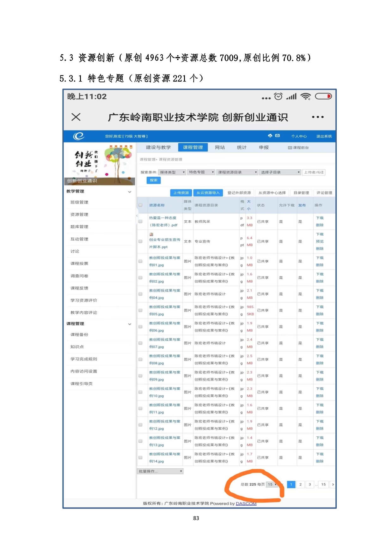Click 删除 for 教创孵投成果与案例01.jpg
The image size is (392, 554).
pos(320,265)
